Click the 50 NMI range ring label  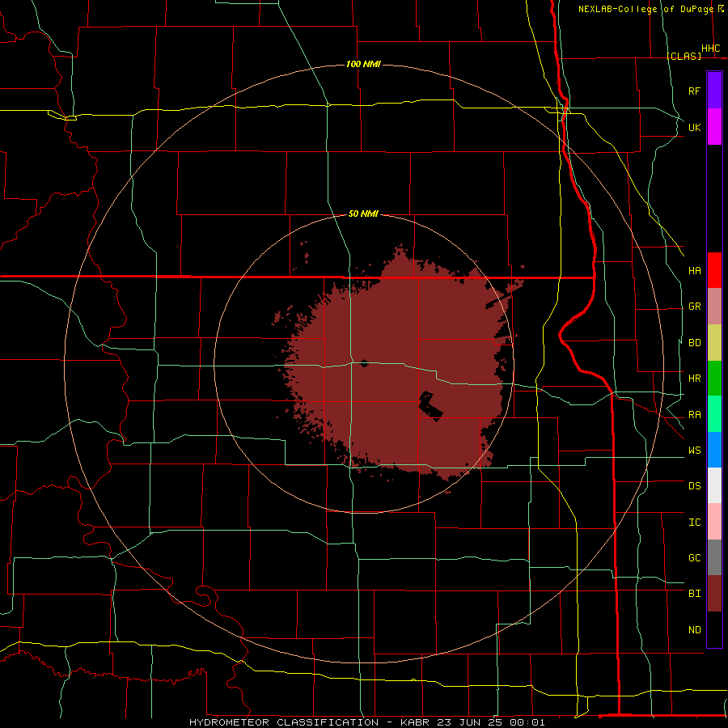tap(363, 214)
